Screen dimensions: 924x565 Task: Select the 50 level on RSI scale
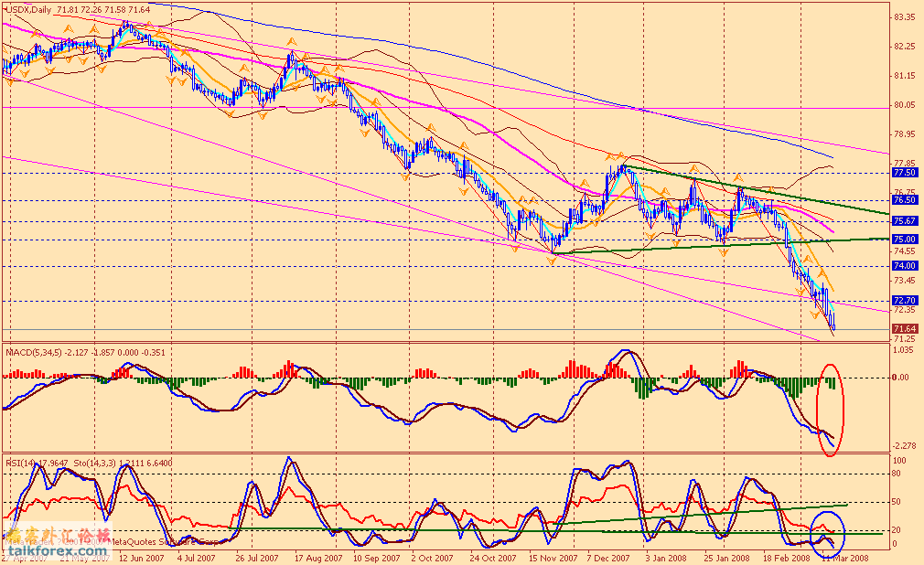coord(897,502)
